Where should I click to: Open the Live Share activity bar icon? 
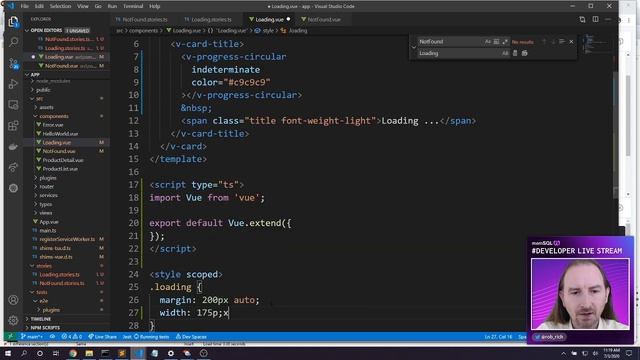13,167
